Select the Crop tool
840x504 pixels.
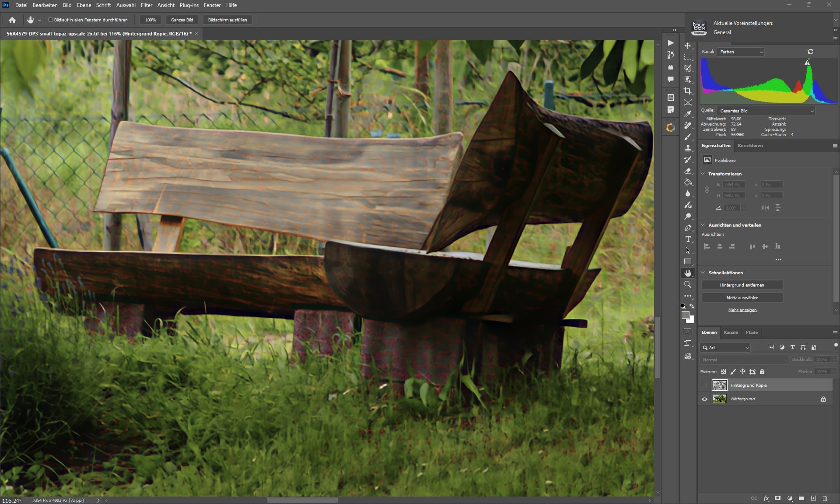pyautogui.click(x=688, y=91)
